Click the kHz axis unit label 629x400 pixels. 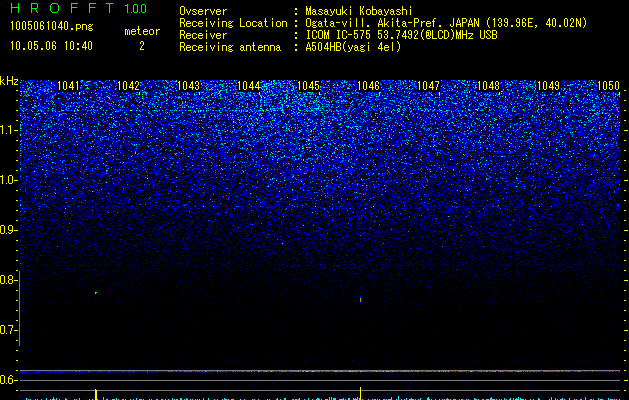point(9,81)
